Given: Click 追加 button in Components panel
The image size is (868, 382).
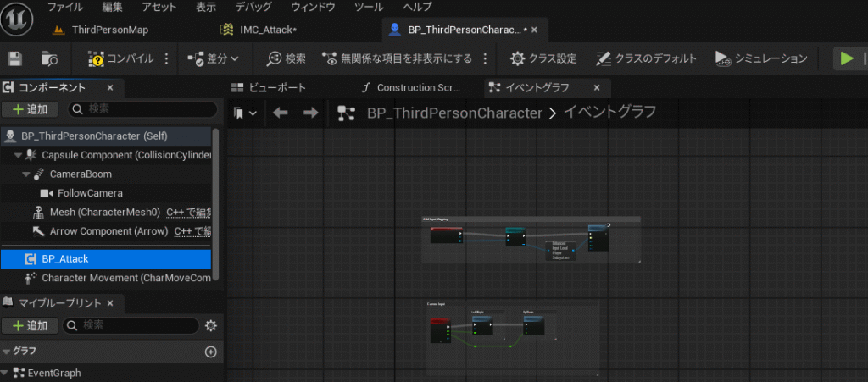Looking at the screenshot, I should coord(30,109).
